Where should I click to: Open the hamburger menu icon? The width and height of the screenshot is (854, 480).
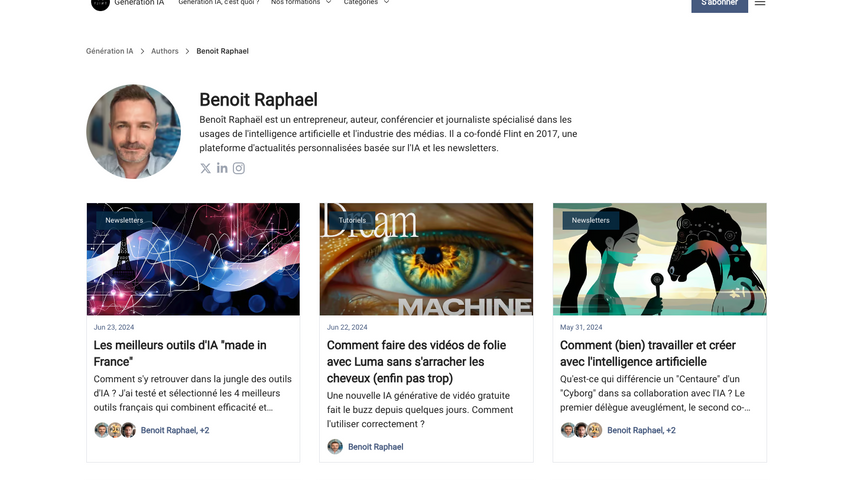tap(760, 3)
